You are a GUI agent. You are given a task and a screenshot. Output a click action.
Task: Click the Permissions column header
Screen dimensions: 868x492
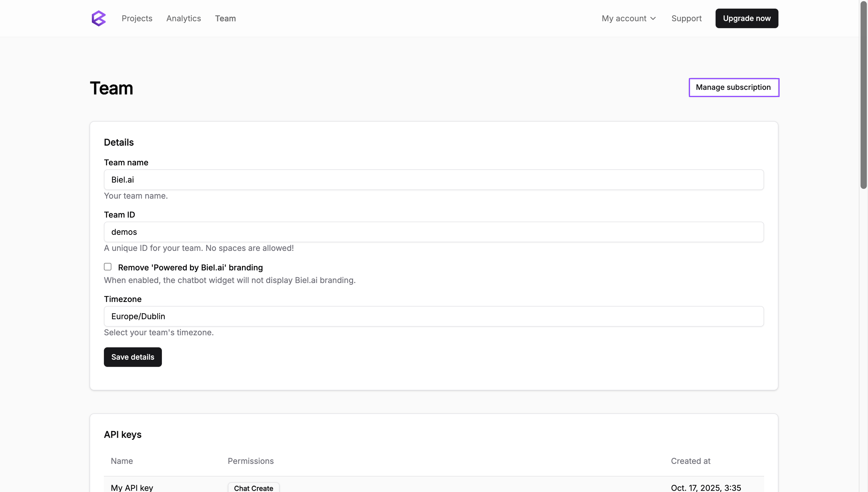pos(250,461)
